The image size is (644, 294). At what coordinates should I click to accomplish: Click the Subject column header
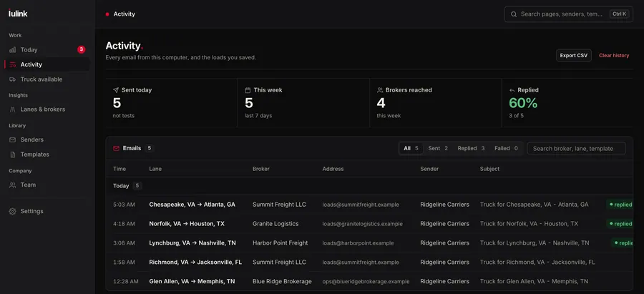(490, 169)
